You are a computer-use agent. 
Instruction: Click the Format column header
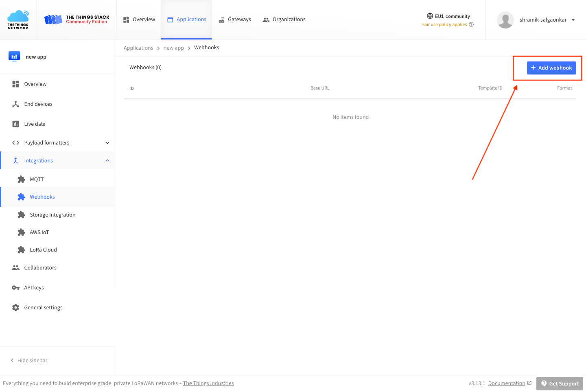[564, 88]
